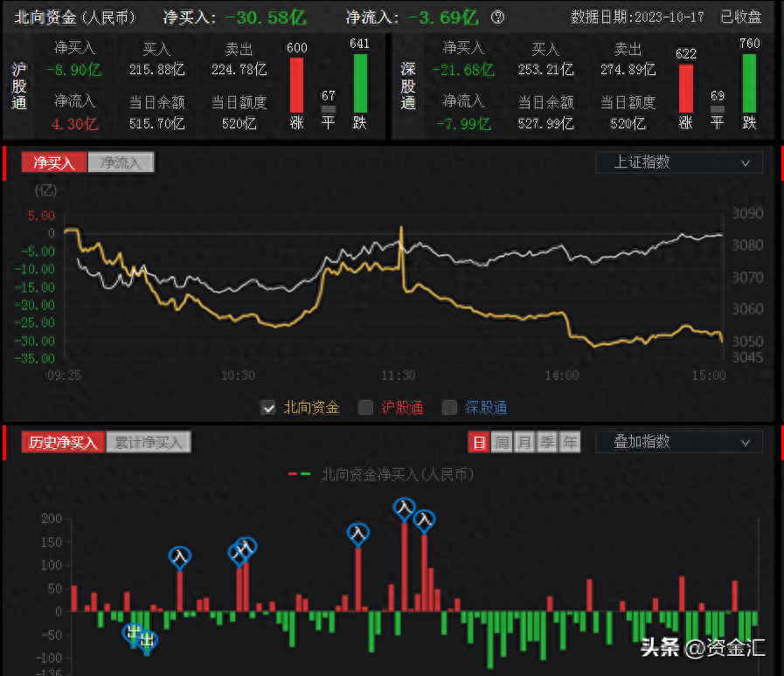Click the 10:30 time axis label
The image size is (784, 676).
(238, 376)
